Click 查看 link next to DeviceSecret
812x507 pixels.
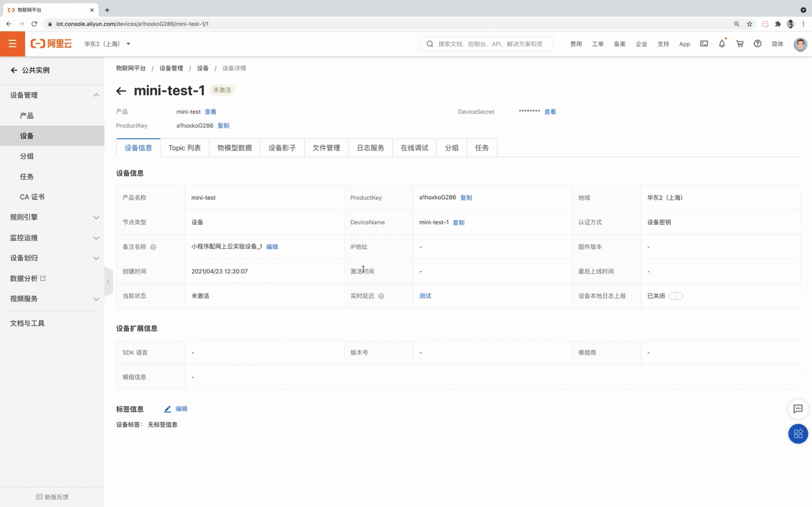click(550, 112)
